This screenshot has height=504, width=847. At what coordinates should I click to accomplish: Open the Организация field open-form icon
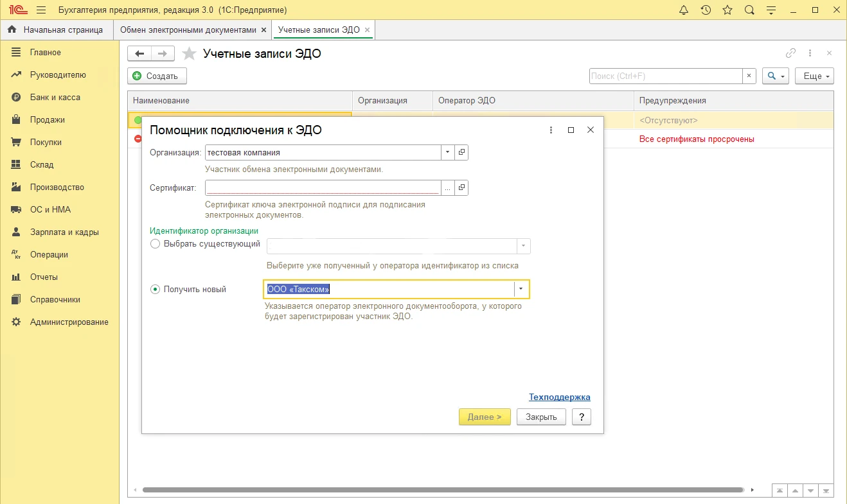point(461,153)
